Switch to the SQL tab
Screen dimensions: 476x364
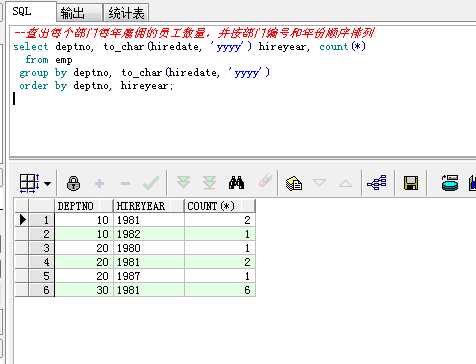click(x=31, y=12)
